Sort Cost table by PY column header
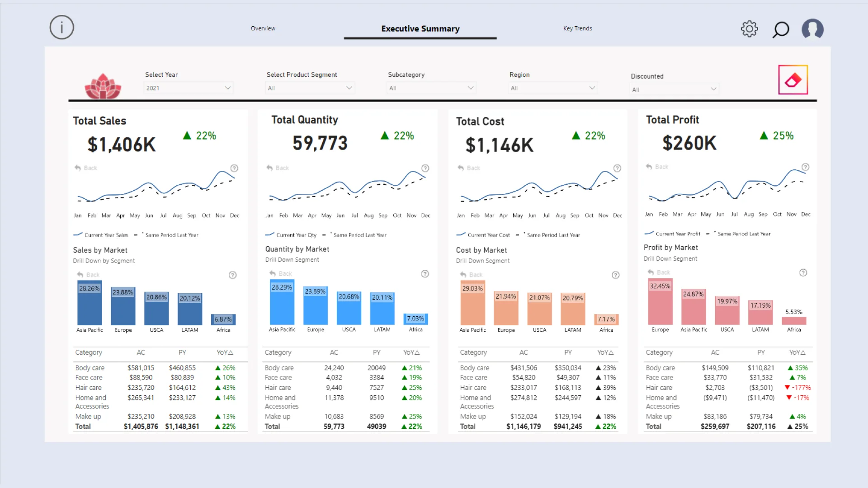The image size is (868, 488). point(568,352)
